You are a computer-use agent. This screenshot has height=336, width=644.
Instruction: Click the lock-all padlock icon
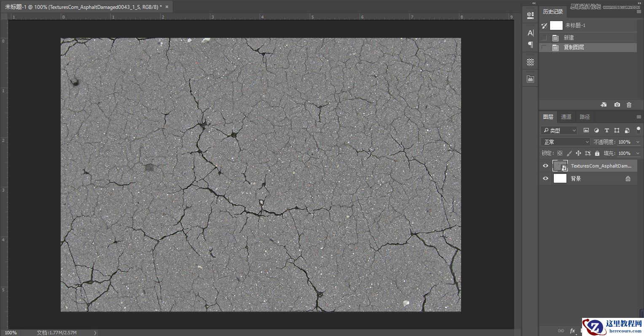[x=597, y=153]
